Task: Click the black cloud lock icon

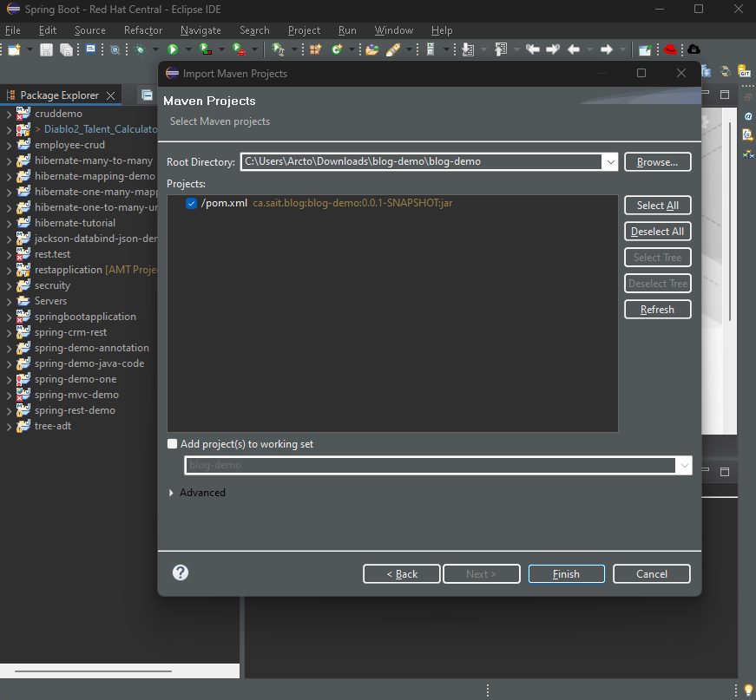Action: click(x=694, y=49)
